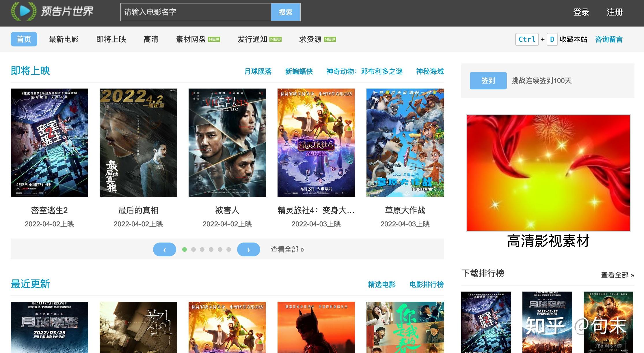Click the 挑战连续签到100天 text
644x353 pixels.
[542, 81]
